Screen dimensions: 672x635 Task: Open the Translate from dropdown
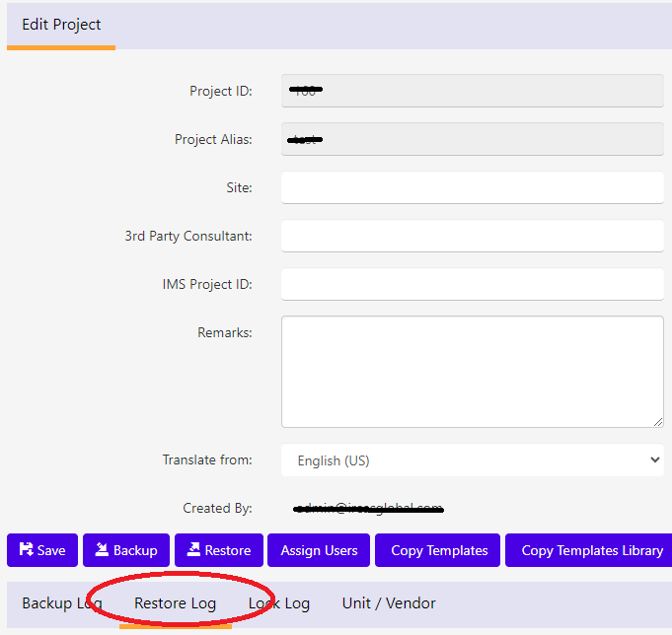(472, 460)
